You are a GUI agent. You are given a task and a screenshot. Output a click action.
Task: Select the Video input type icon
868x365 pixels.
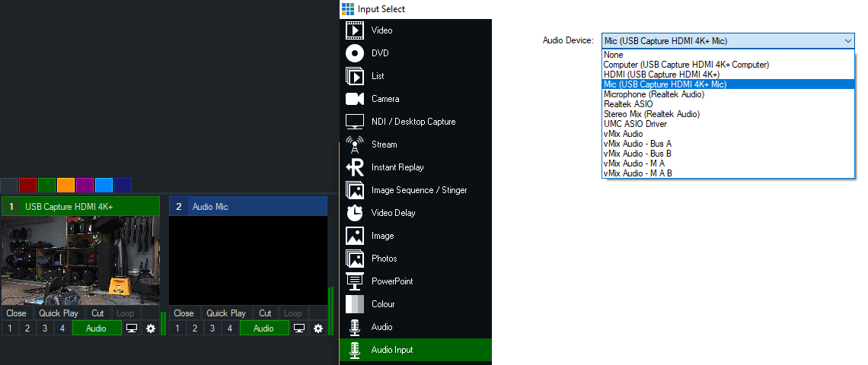point(354,30)
